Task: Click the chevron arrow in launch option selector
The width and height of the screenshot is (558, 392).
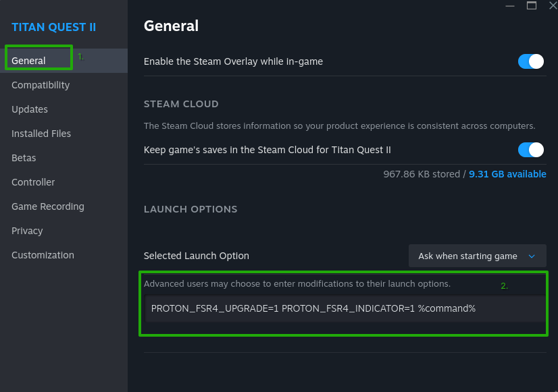Action: tap(532, 256)
